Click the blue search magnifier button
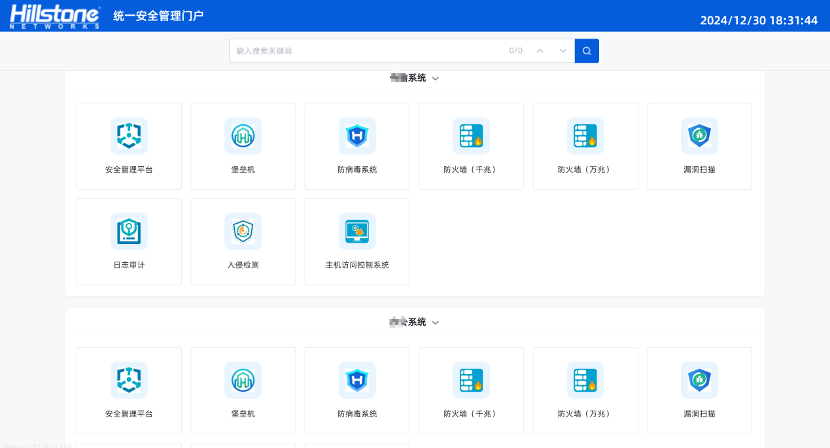 587,50
